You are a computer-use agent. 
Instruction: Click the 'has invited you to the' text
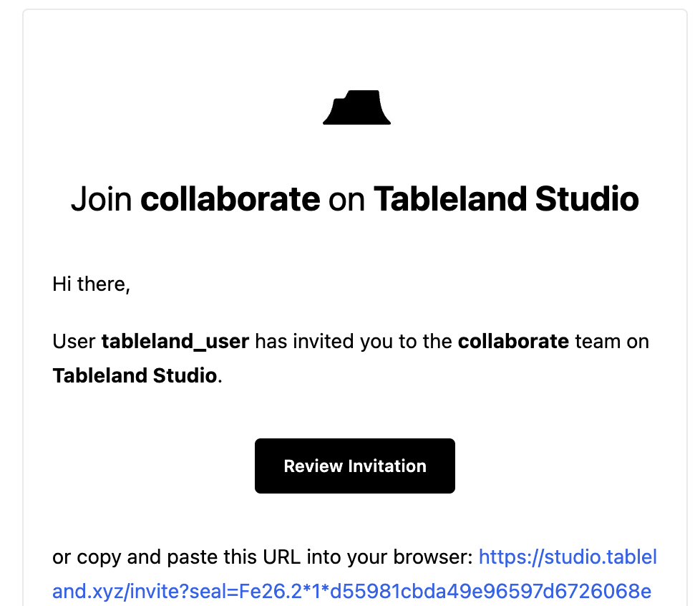click(x=354, y=341)
